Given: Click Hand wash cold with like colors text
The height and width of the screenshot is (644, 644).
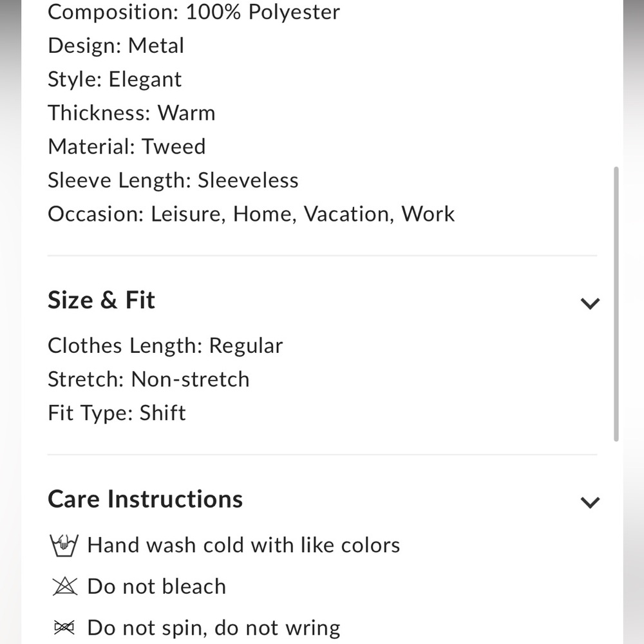Looking at the screenshot, I should (243, 545).
